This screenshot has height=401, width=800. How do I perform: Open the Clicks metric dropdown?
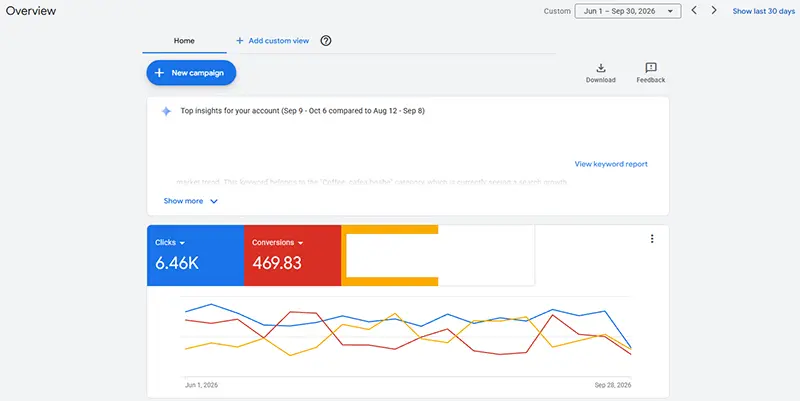(x=170, y=243)
